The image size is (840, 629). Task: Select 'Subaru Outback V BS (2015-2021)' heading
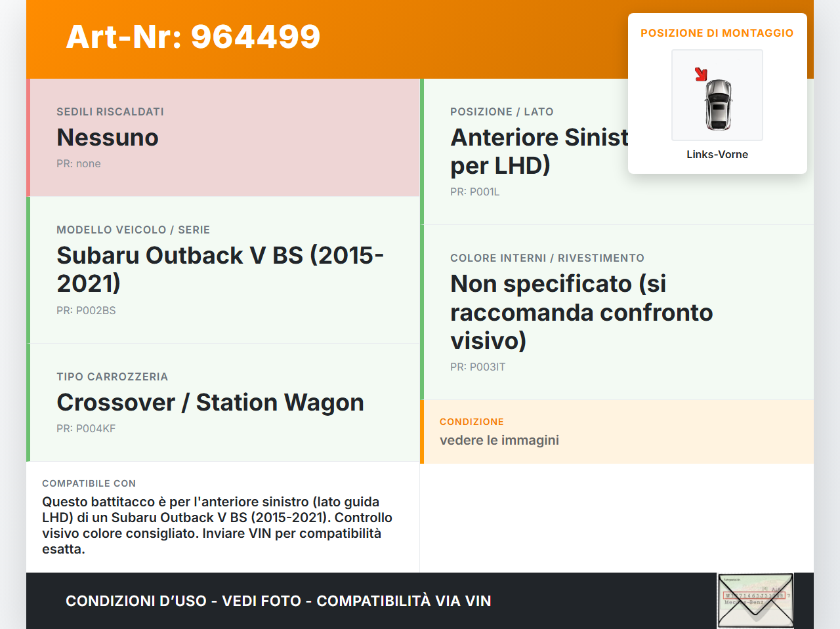tap(220, 269)
